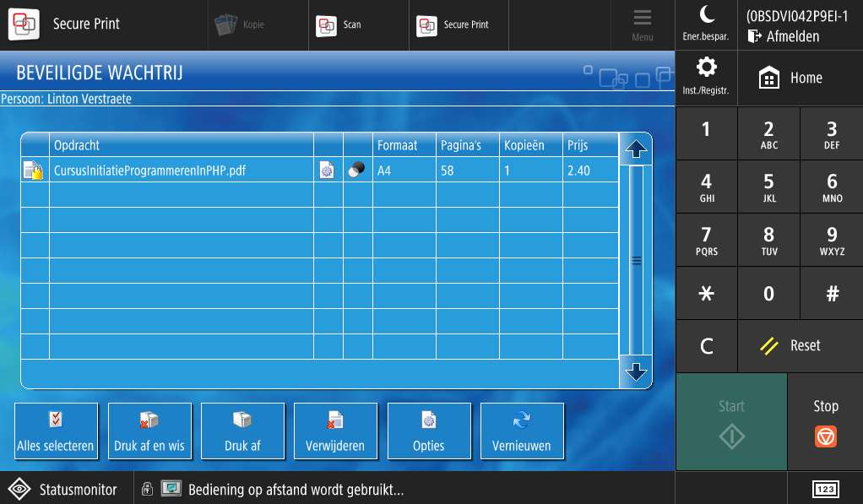Viewport: 863px width, 504px height.
Task: Switch to the Scan tab
Action: [x=359, y=24]
